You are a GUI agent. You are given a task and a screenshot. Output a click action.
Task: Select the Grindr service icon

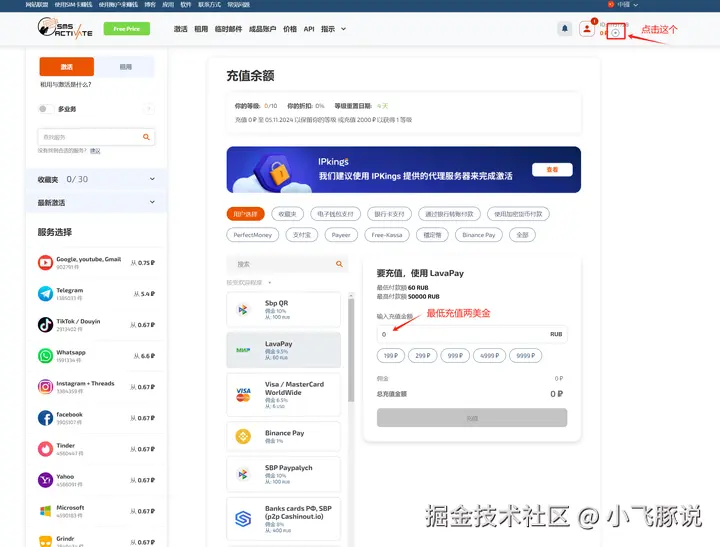tap(45, 541)
